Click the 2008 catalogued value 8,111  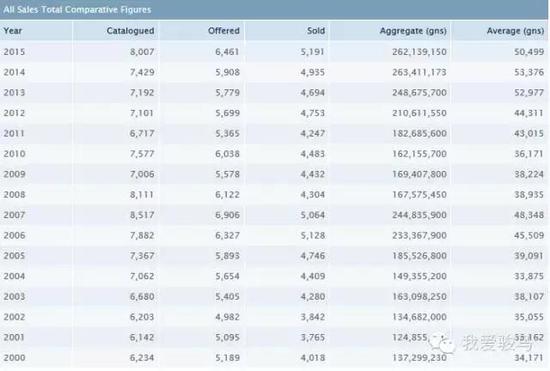point(142,194)
